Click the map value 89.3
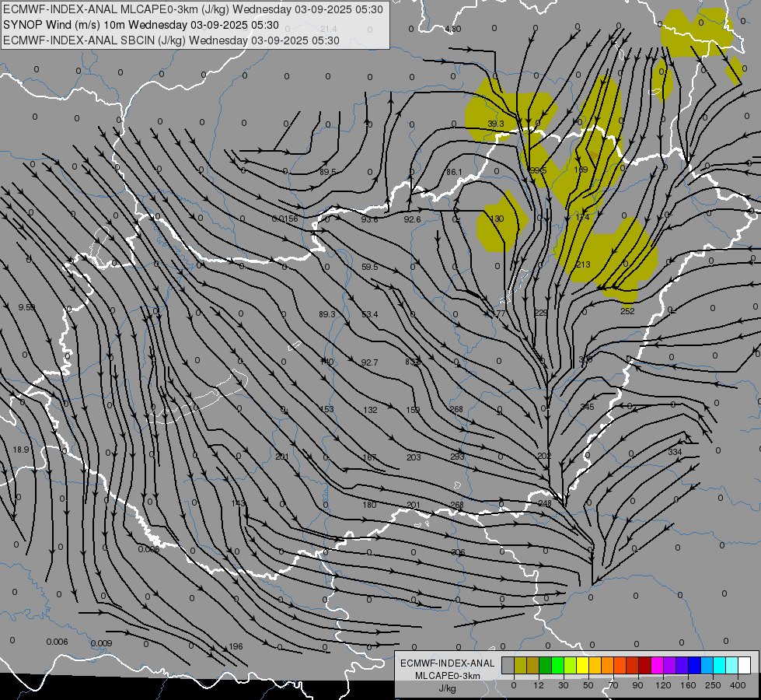This screenshot has height=700, width=761. click(327, 314)
